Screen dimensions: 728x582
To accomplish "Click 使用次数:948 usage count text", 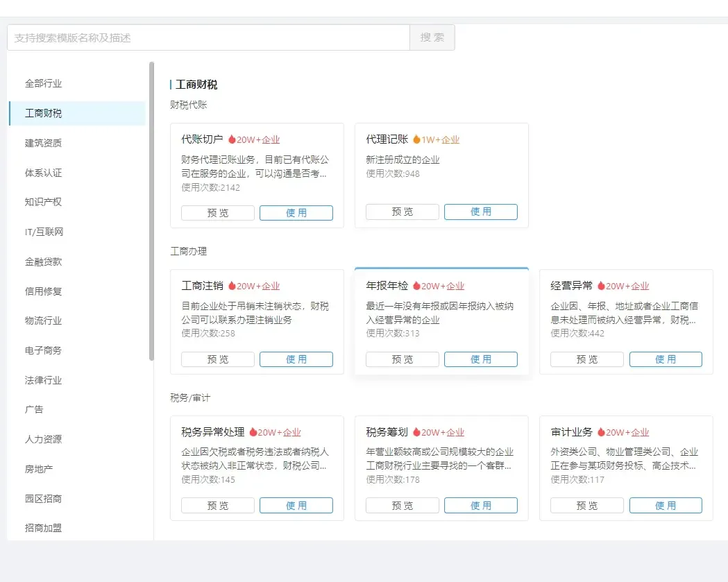I will click(x=393, y=173).
